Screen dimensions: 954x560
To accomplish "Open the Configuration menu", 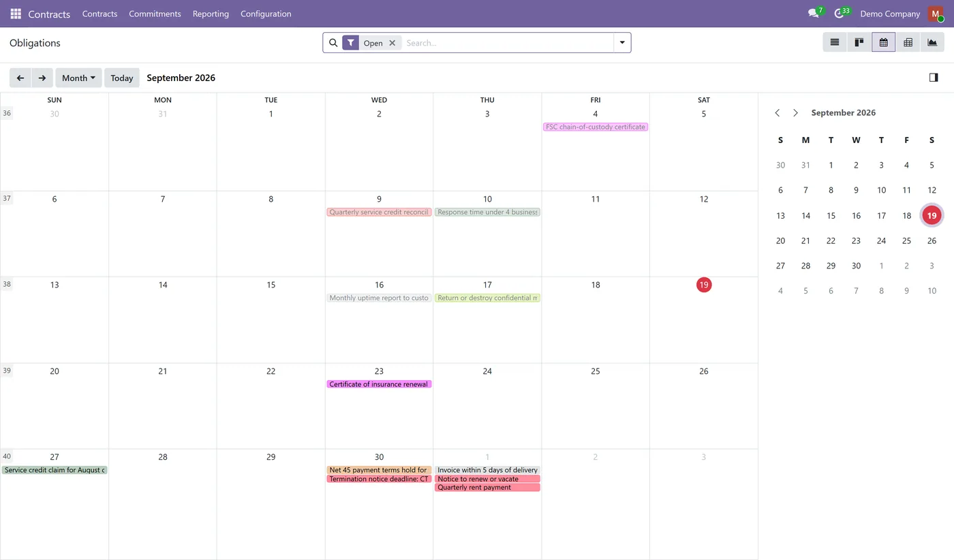I will (266, 14).
